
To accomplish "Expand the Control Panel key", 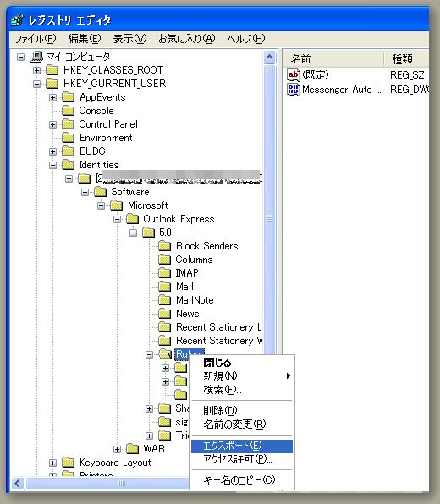I will coord(53,124).
